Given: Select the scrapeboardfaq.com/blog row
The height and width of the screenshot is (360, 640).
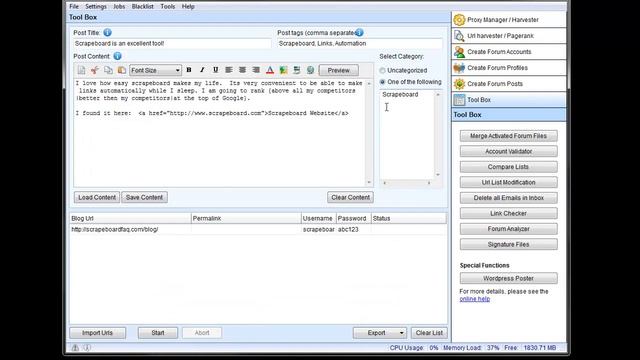Looking at the screenshot, I should [x=258, y=229].
